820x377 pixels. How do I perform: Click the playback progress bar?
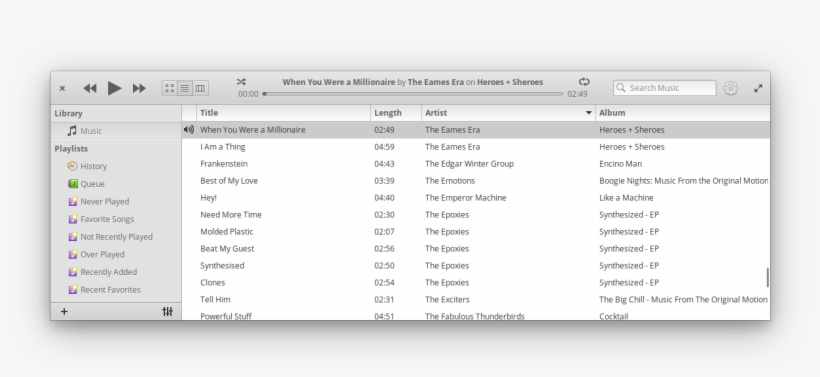tap(413, 94)
